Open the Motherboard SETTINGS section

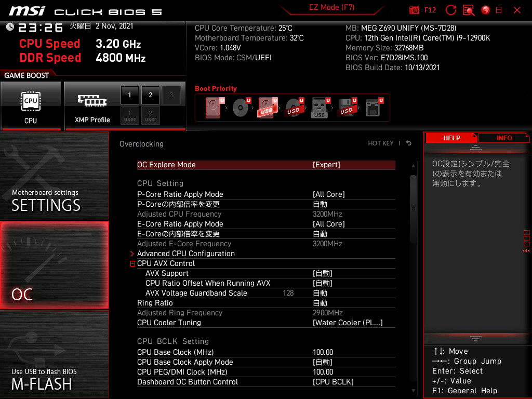(54, 176)
